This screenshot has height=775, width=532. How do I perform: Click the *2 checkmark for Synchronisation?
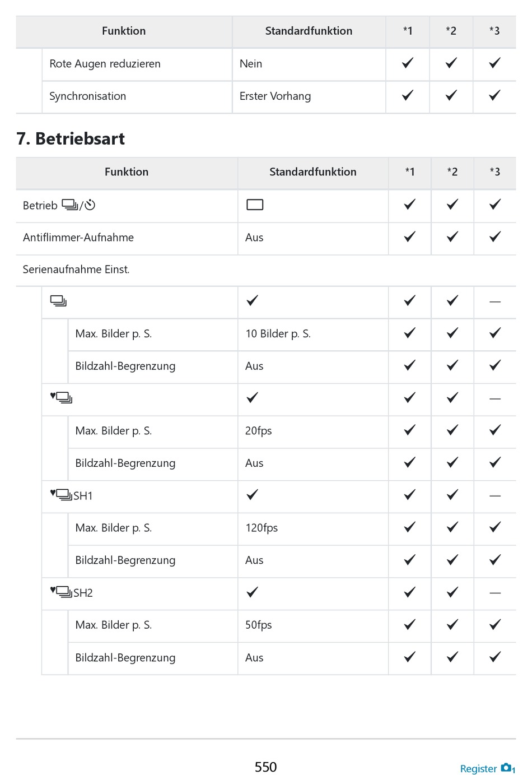[451, 96]
